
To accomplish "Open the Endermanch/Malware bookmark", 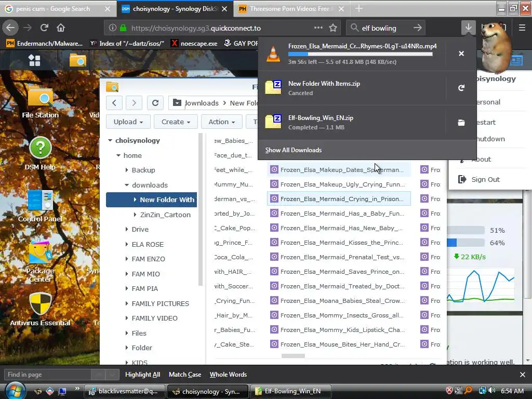I will pyautogui.click(x=45, y=44).
